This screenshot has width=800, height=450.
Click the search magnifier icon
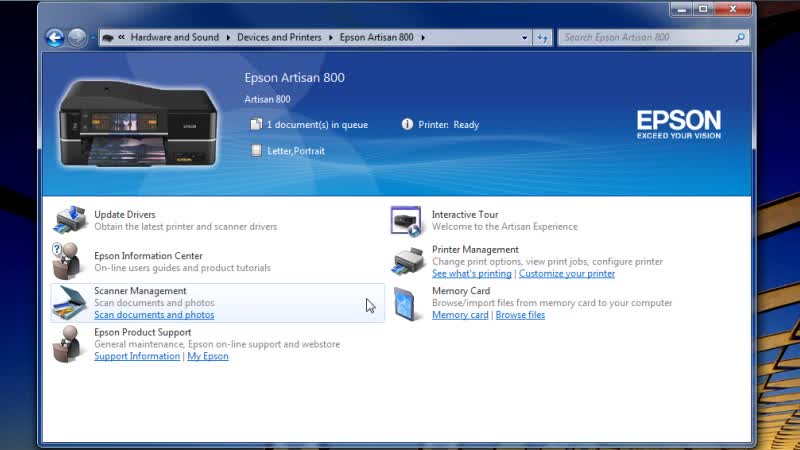coord(740,37)
